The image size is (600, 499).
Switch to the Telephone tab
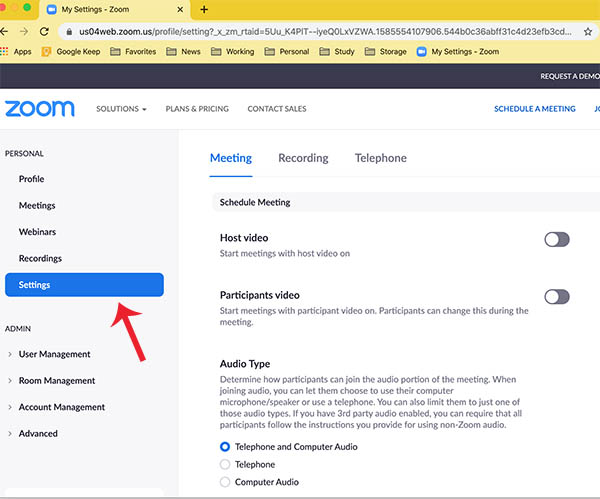[380, 158]
